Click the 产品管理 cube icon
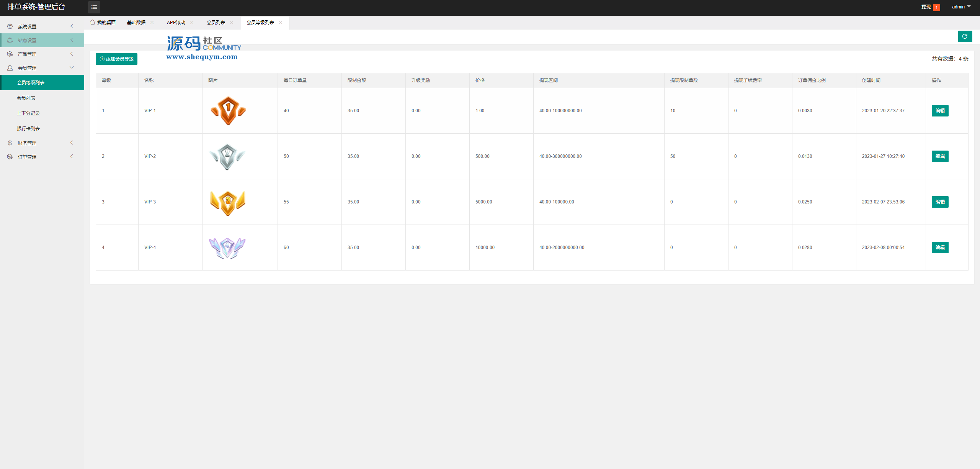The height and width of the screenshot is (469, 980). (x=10, y=54)
